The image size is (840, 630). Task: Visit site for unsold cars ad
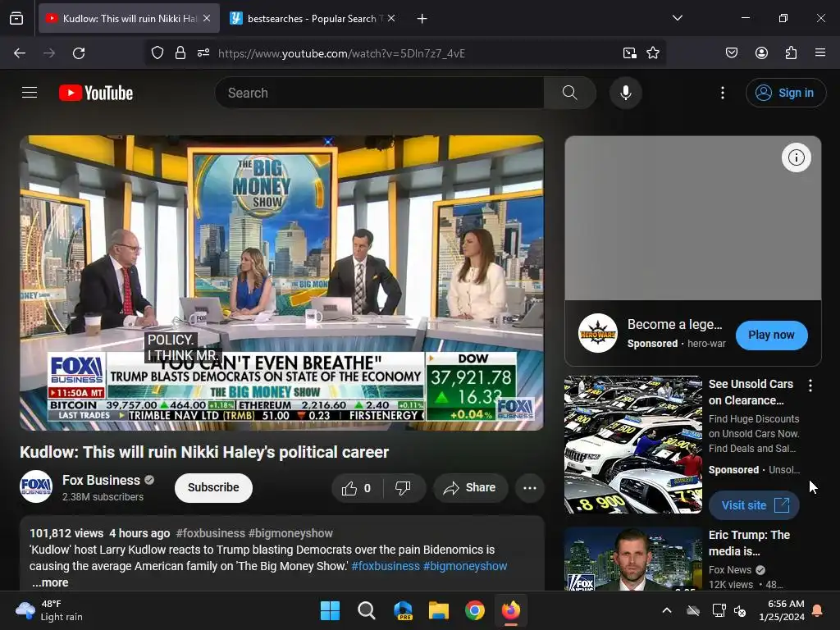click(x=755, y=505)
